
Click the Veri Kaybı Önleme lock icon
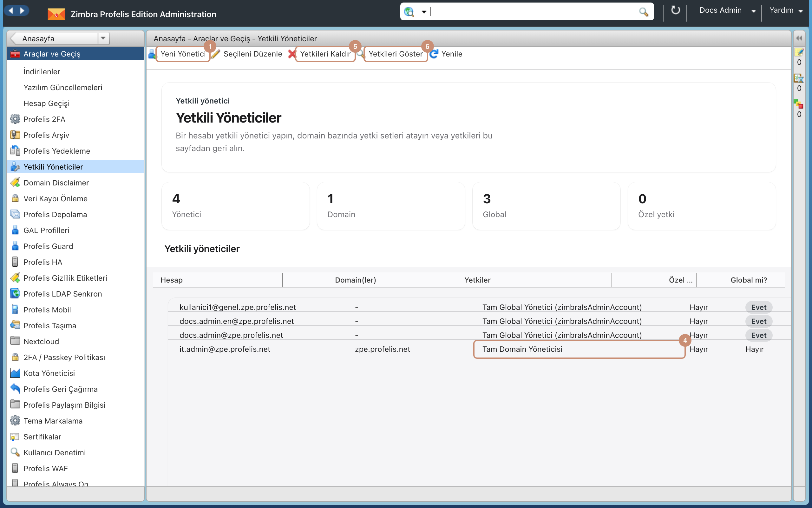[15, 198]
